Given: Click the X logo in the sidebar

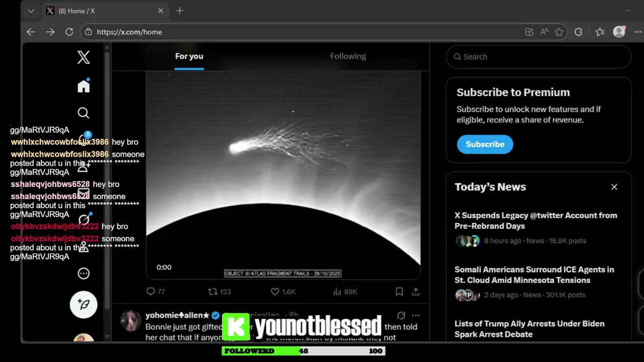Looking at the screenshot, I should pyautogui.click(x=84, y=57).
